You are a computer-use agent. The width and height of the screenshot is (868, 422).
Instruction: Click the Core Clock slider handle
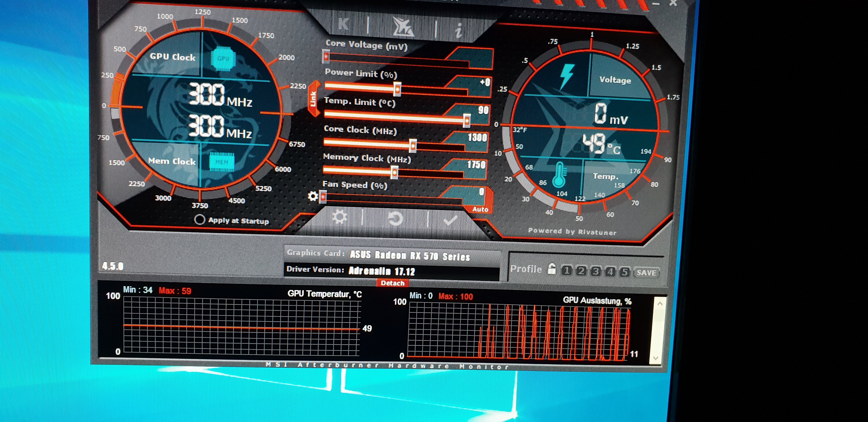click(413, 146)
